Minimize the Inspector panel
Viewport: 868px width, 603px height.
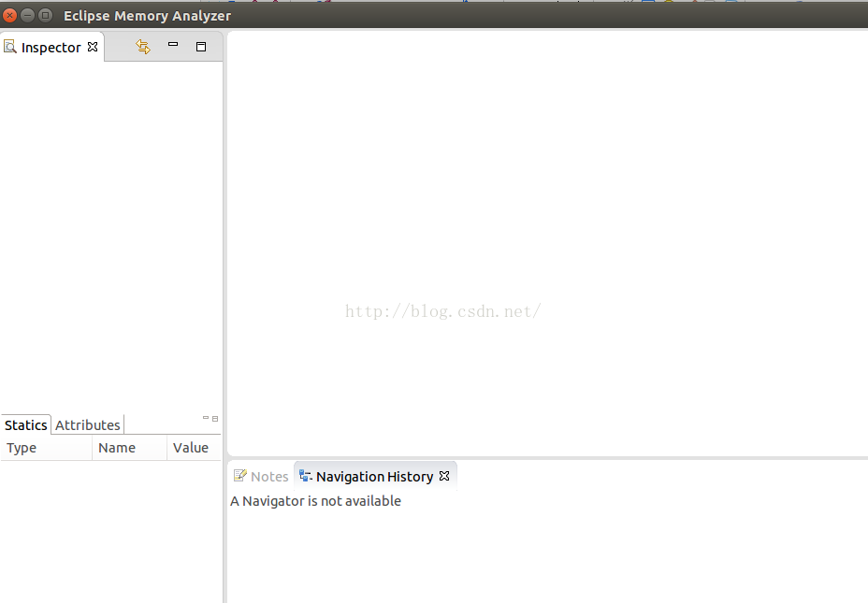coord(173,44)
